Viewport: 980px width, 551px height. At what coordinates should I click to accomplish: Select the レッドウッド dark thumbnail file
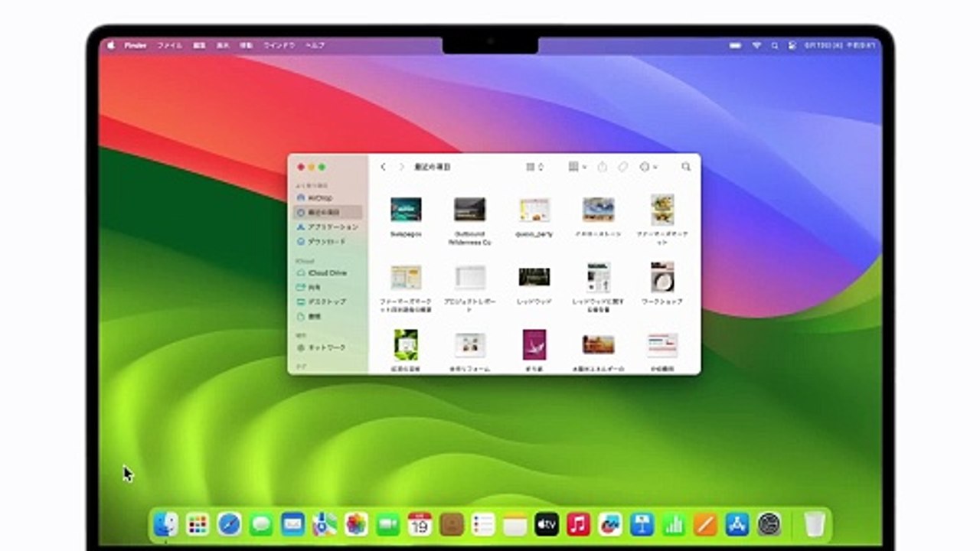[x=534, y=277]
